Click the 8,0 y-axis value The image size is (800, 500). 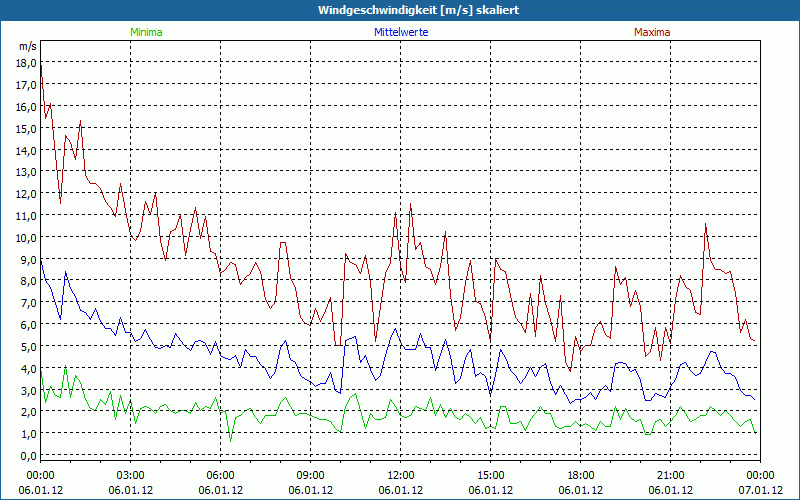click(x=29, y=281)
